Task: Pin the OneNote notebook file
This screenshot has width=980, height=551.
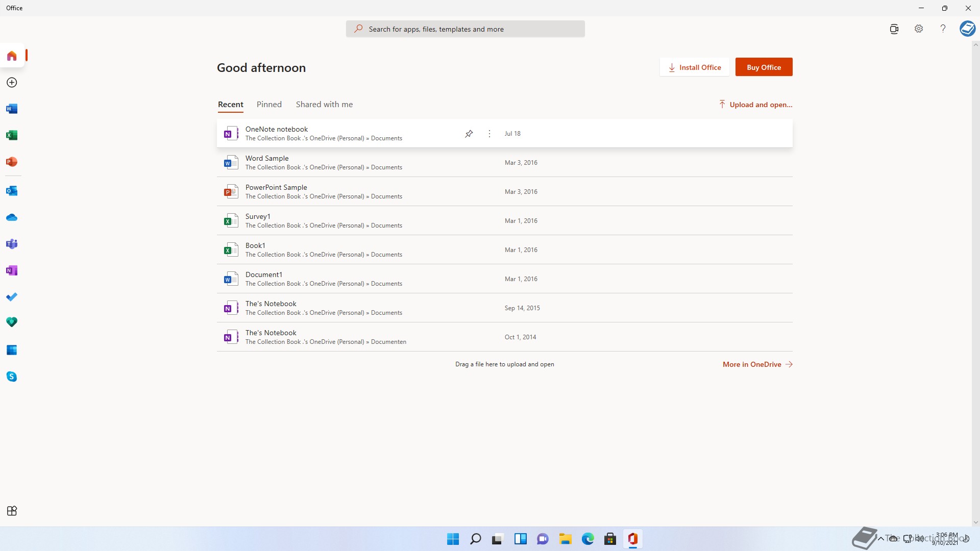Action: pyautogui.click(x=469, y=134)
